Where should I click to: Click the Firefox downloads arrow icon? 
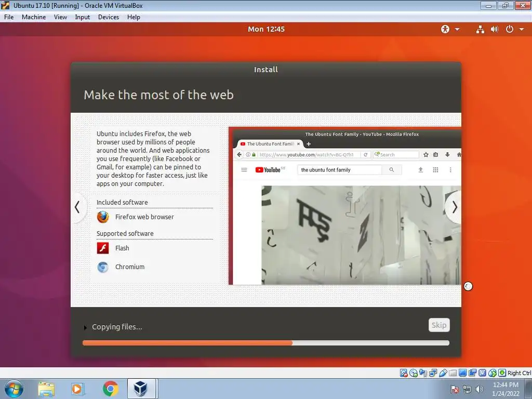[447, 155]
